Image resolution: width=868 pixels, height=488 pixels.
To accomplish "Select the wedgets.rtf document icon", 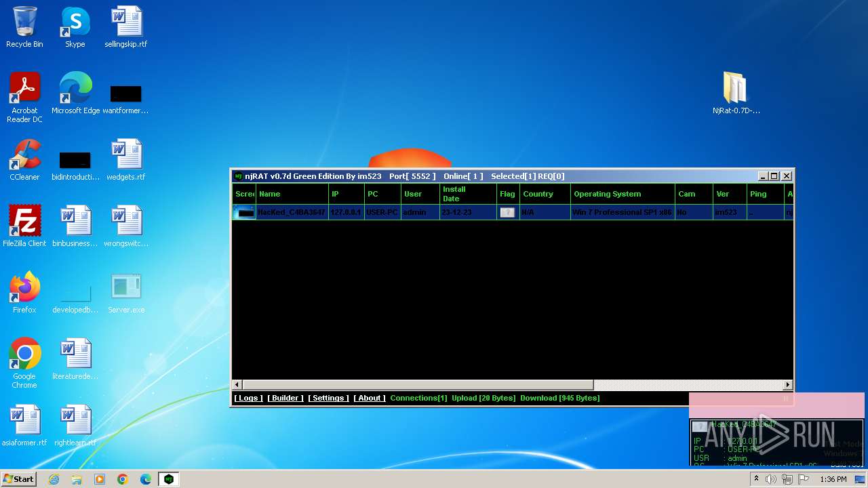I will point(125,160).
